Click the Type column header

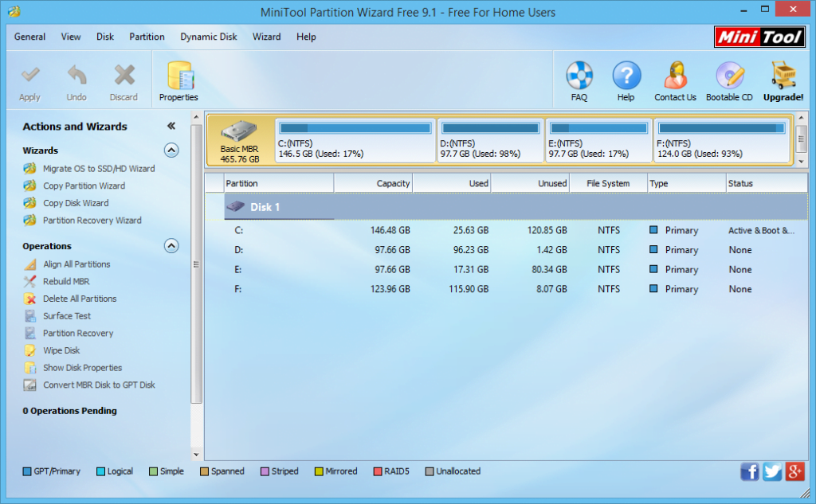coord(687,183)
